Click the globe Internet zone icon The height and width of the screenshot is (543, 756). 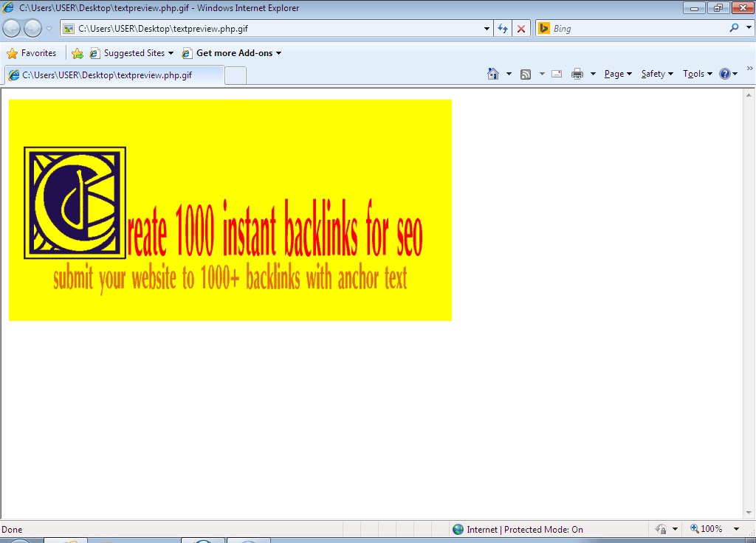[x=458, y=530]
